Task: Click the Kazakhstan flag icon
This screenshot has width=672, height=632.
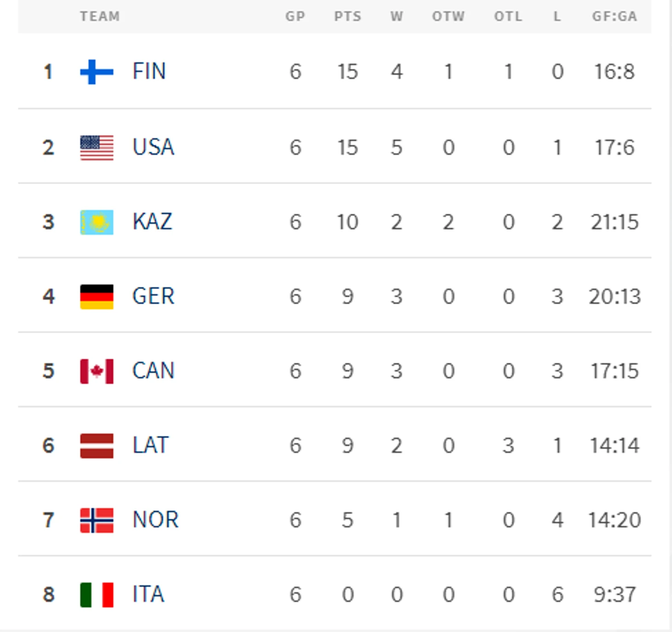Action: point(97,222)
